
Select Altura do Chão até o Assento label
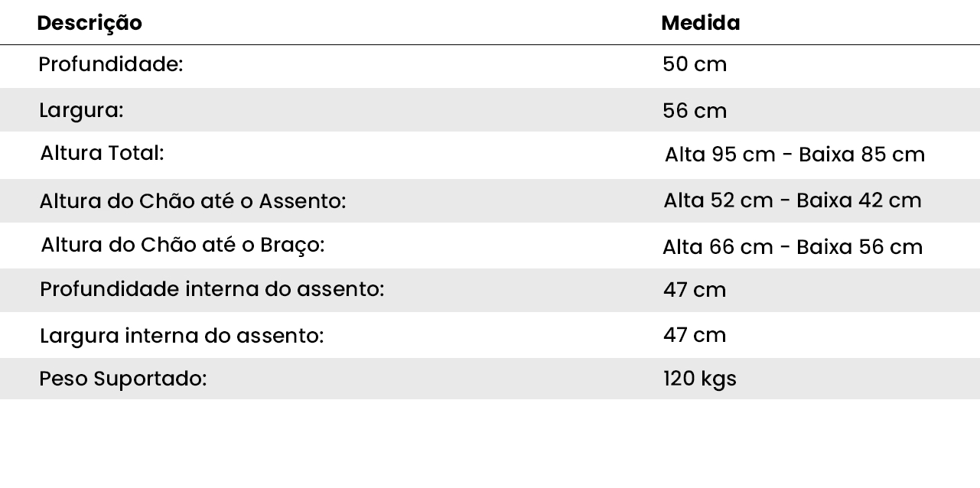193,201
